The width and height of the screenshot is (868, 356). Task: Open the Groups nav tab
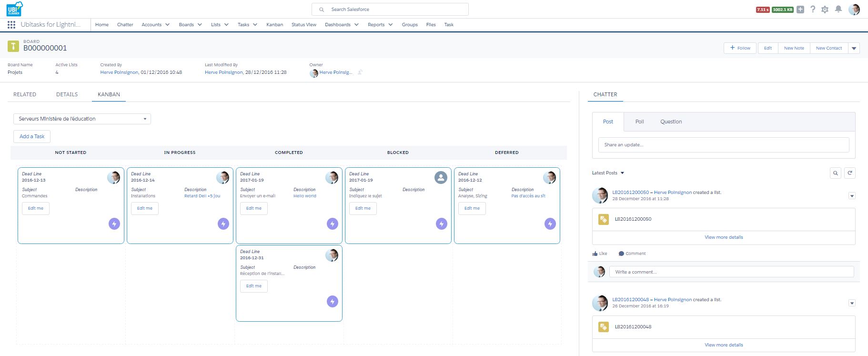pyautogui.click(x=410, y=25)
